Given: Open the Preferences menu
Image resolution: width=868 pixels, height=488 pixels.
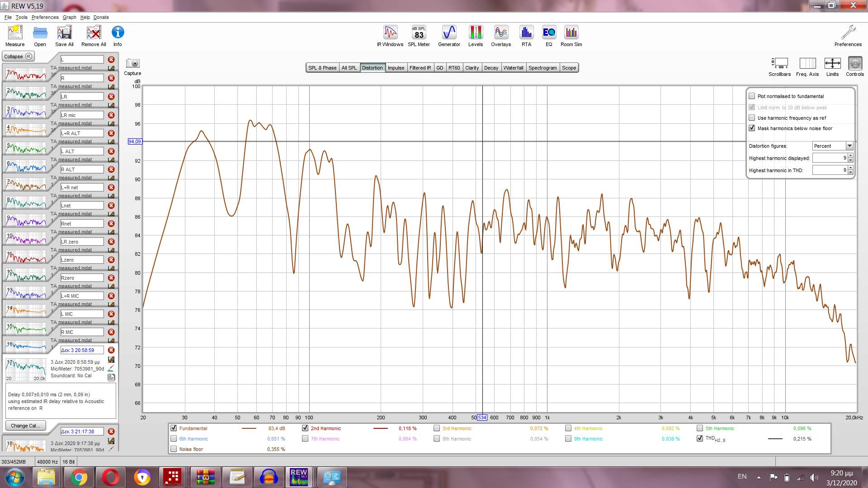Looking at the screenshot, I should tap(45, 17).
